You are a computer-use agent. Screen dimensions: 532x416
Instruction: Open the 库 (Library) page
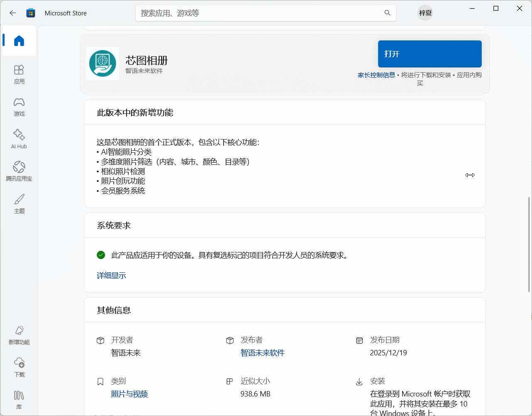19,399
